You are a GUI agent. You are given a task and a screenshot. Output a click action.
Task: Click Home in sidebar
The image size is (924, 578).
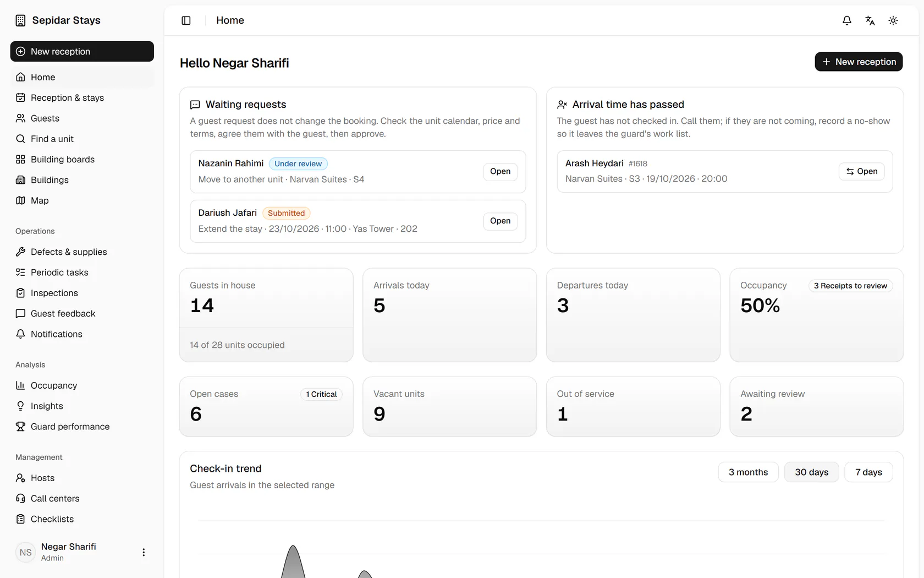coord(82,77)
